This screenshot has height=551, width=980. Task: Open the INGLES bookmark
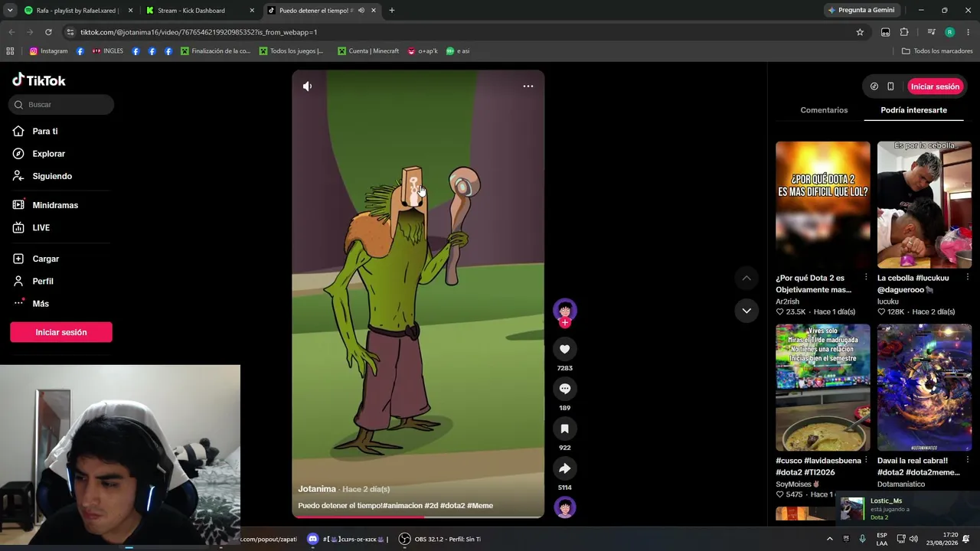107,51
